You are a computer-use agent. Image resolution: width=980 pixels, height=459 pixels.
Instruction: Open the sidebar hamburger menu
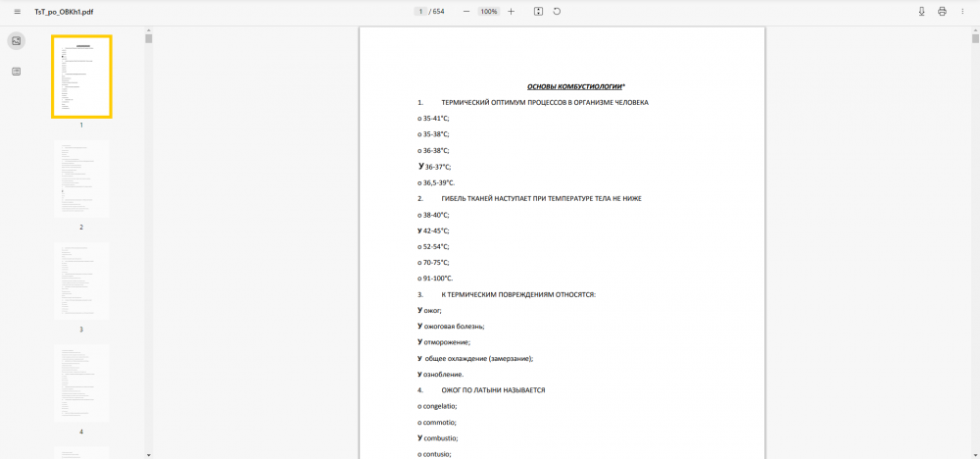click(17, 11)
